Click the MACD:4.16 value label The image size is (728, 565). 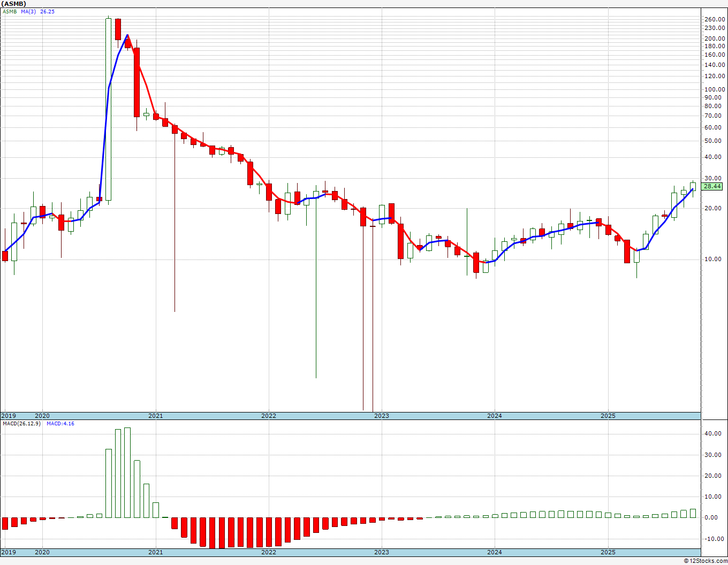click(60, 423)
